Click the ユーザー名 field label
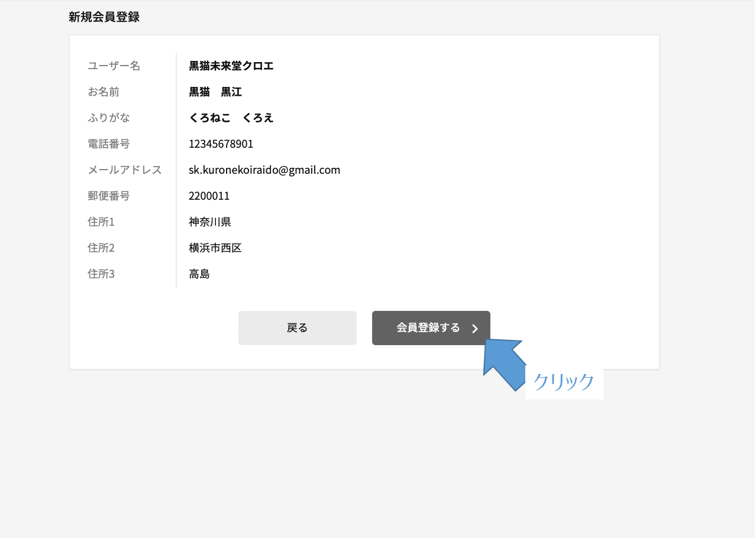The width and height of the screenshot is (756, 539). click(114, 66)
